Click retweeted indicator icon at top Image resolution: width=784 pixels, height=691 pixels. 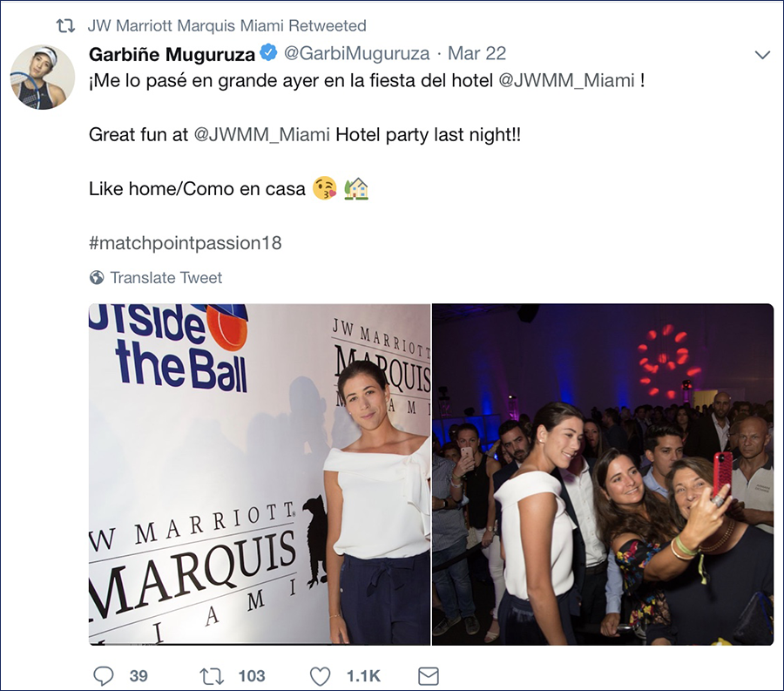(65, 25)
